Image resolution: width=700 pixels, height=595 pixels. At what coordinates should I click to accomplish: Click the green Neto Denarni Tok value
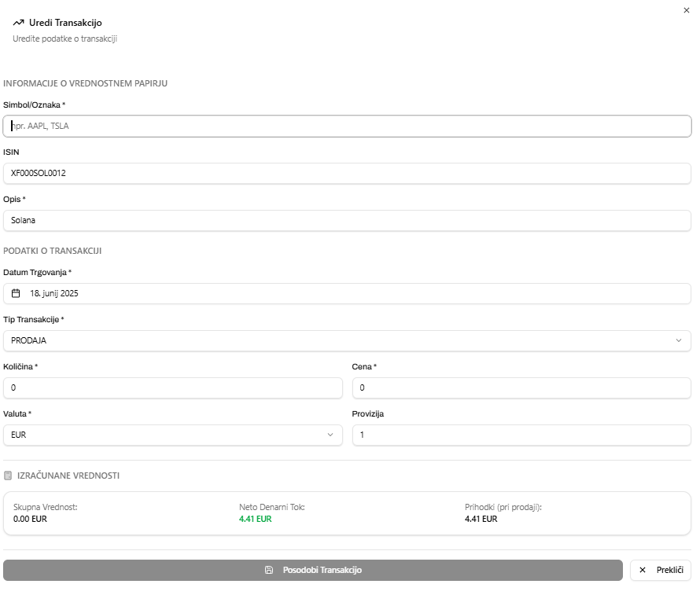(x=256, y=519)
